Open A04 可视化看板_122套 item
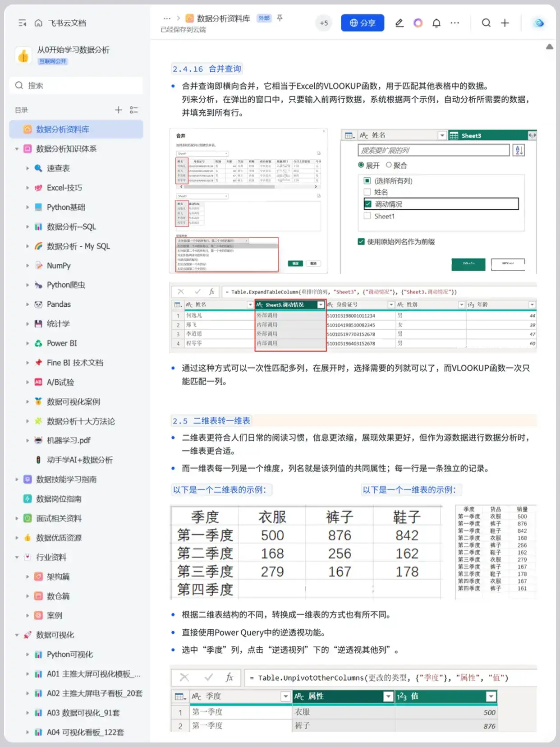Image resolution: width=560 pixels, height=747 pixels. pyautogui.click(x=85, y=732)
